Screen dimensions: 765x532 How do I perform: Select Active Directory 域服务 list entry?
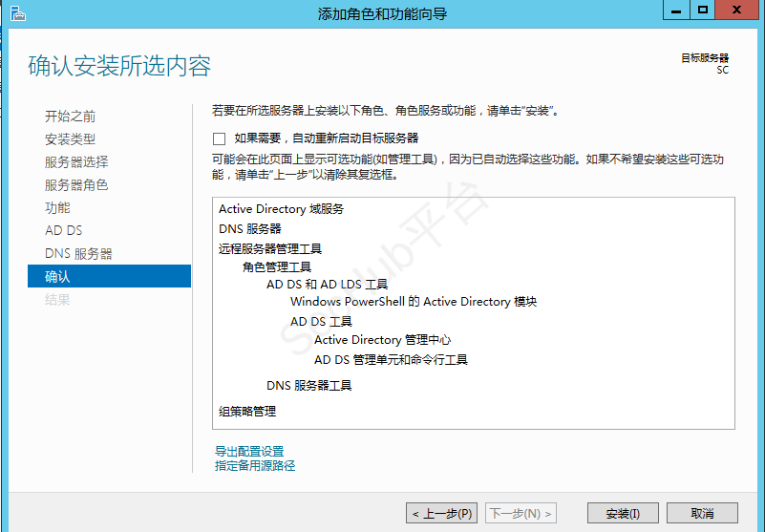[282, 209]
